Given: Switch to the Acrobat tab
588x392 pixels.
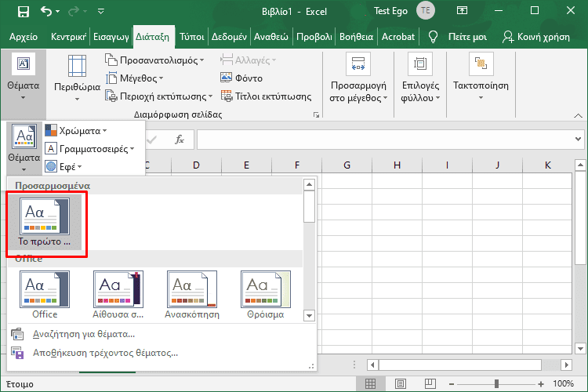Looking at the screenshot, I should click(398, 37).
